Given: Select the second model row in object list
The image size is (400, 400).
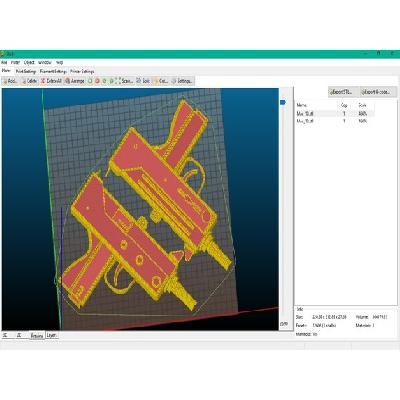Looking at the screenshot, I should [335, 121].
